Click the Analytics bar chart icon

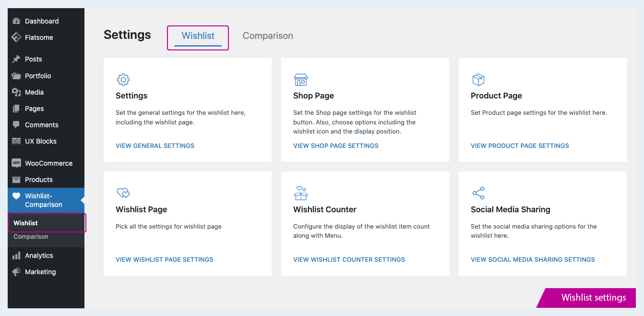pyautogui.click(x=16, y=255)
